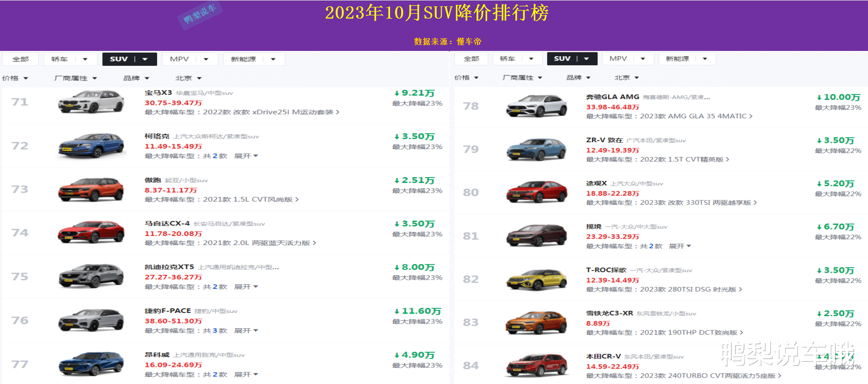Click the 柯珞克 car thumbnail

point(91,146)
